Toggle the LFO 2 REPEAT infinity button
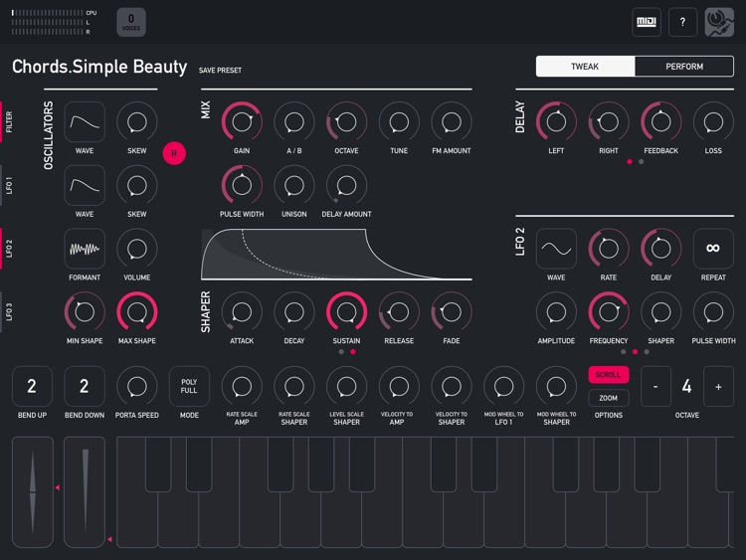 pos(713,249)
